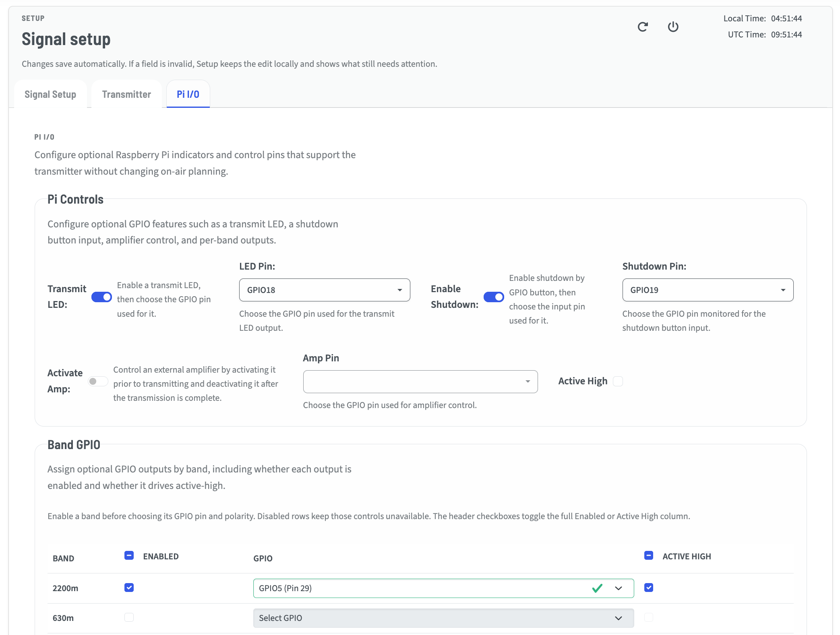Click the 2200m band label
The width and height of the screenshot is (840, 635).
tap(66, 588)
